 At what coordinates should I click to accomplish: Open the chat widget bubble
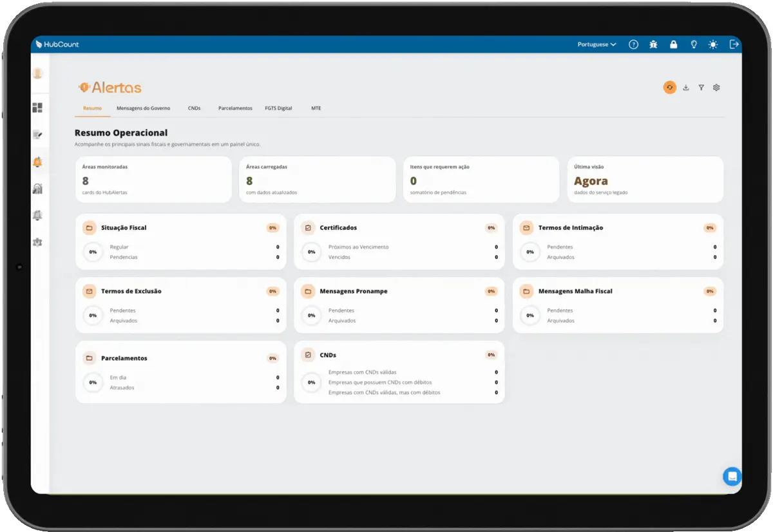pos(732,477)
